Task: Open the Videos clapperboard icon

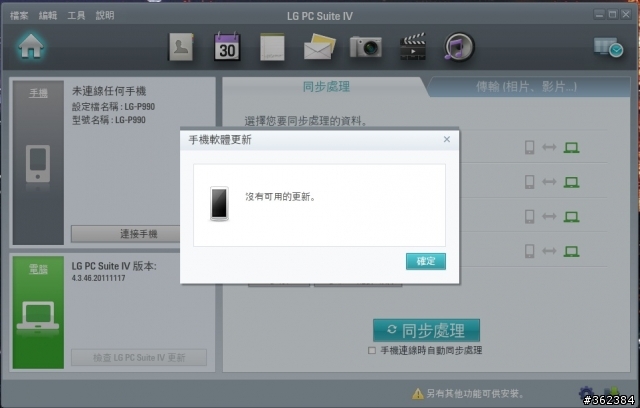Action: [x=413, y=47]
